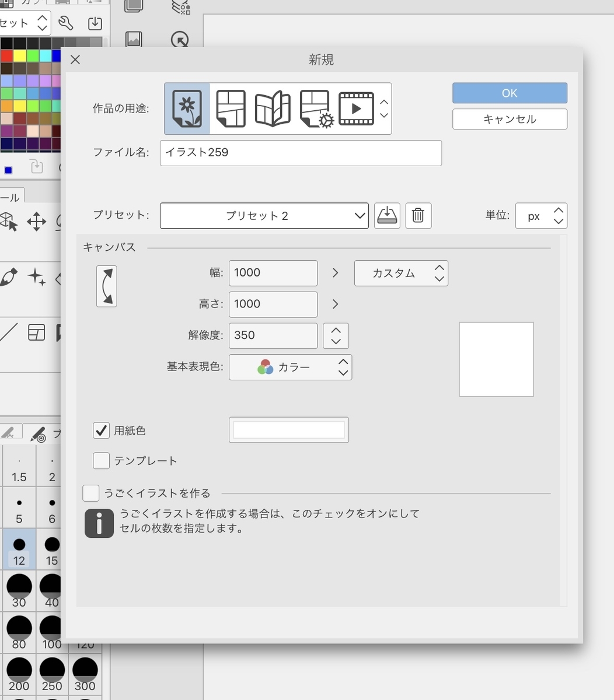
Task: Select the diagonal line Figure tool
Action: [8, 332]
